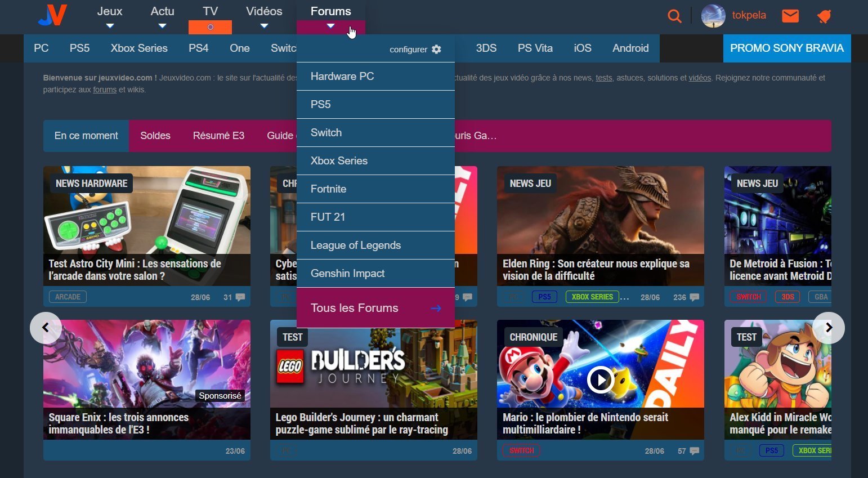This screenshot has width=868, height=478.
Task: Select the iOS platform tab
Action: coord(583,48)
